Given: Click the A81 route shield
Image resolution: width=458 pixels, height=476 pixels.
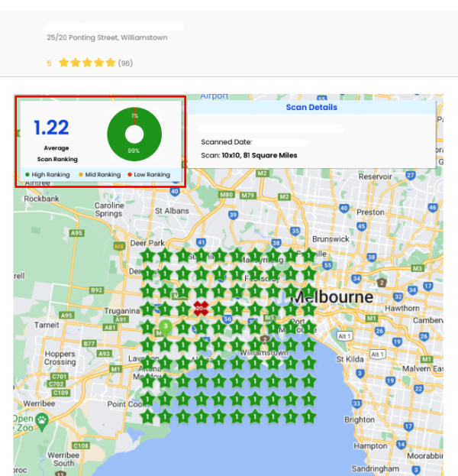Looking at the screenshot, I should (110, 327).
